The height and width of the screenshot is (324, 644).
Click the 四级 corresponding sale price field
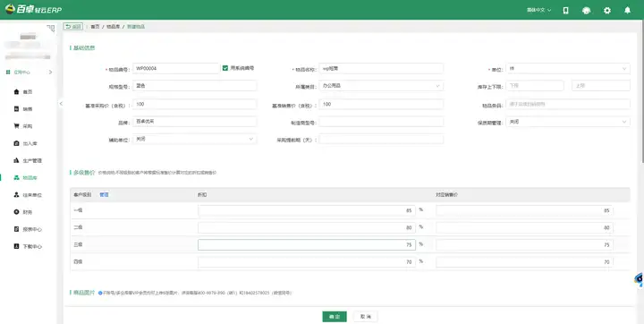point(524,262)
